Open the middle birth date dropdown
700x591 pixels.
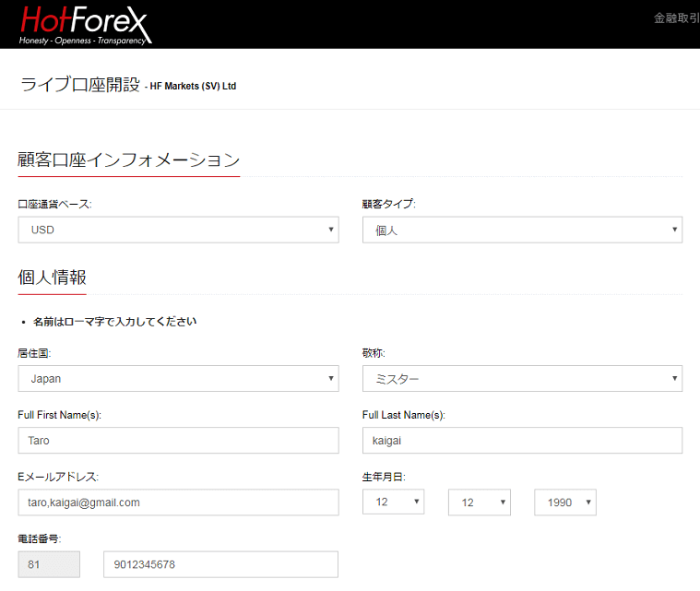click(480, 502)
